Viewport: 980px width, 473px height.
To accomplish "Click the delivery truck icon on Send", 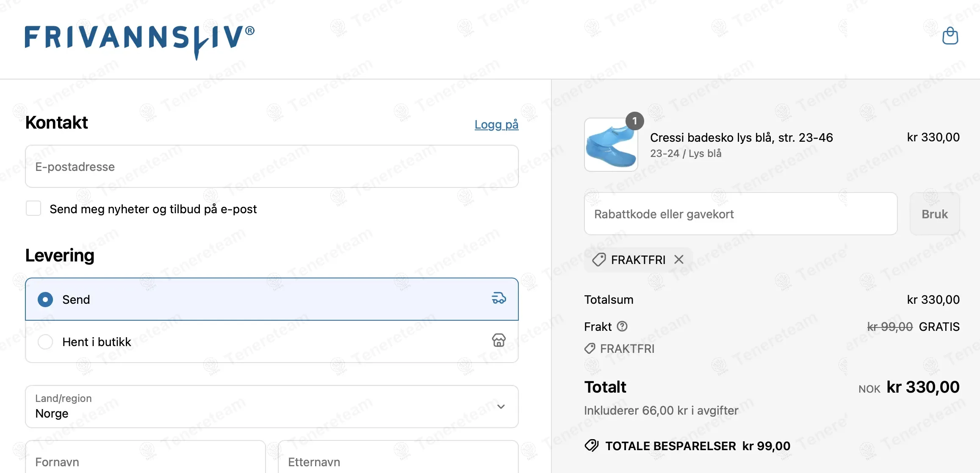I will pyautogui.click(x=499, y=298).
